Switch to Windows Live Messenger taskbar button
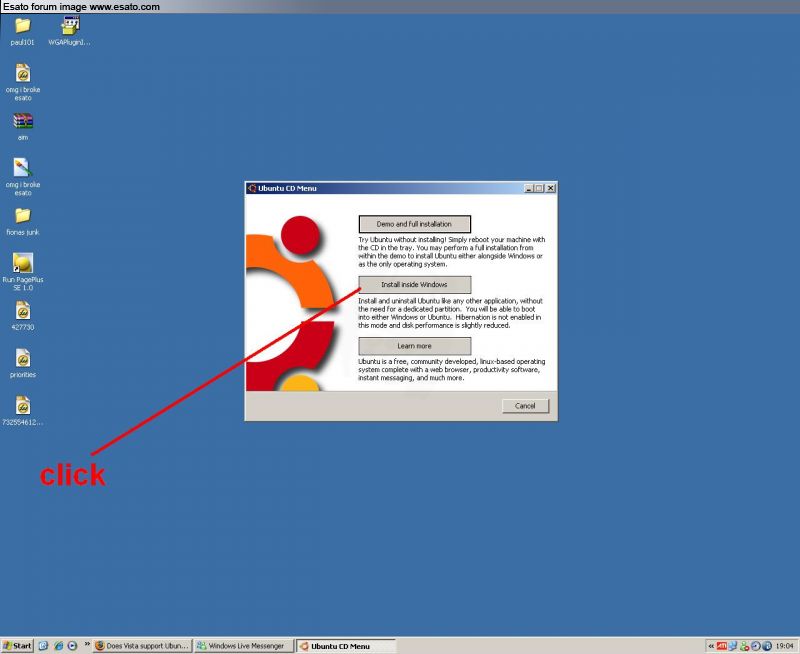The height and width of the screenshot is (654, 800). tap(244, 646)
